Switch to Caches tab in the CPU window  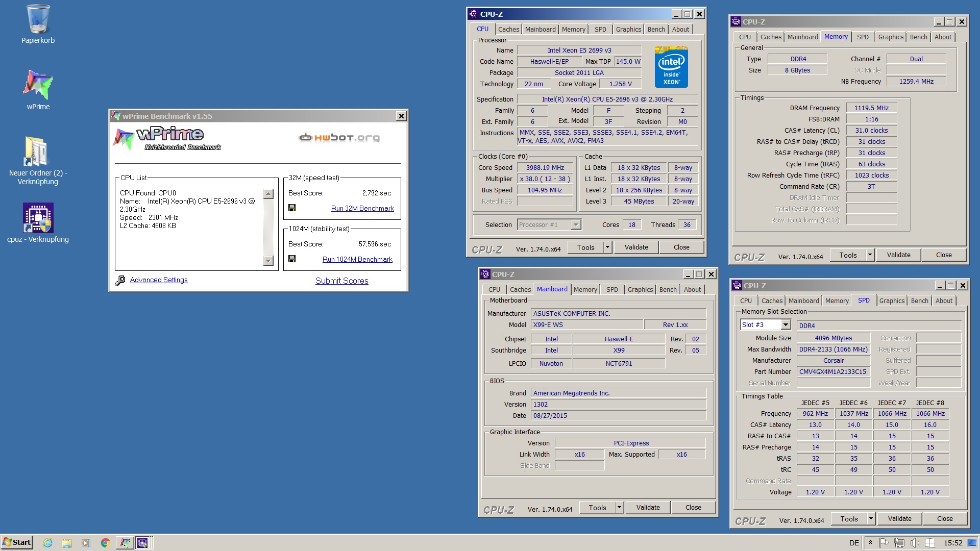508,30
